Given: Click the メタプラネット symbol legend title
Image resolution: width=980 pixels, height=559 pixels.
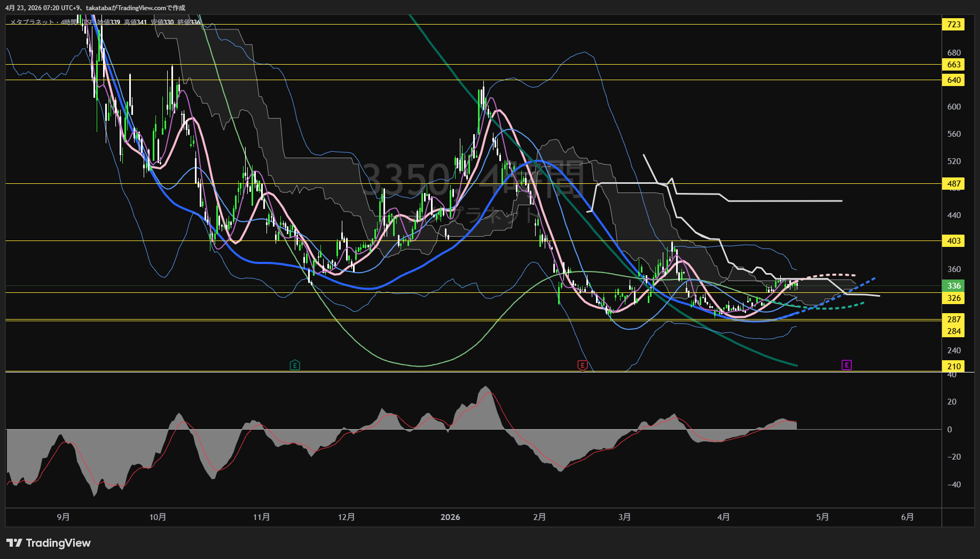Looking at the screenshot, I should coord(32,22).
